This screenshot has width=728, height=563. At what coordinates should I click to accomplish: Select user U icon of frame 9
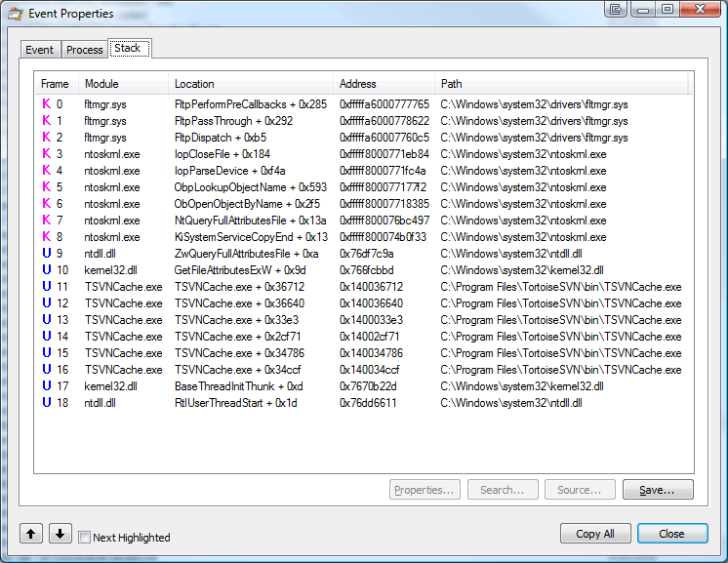point(47,253)
